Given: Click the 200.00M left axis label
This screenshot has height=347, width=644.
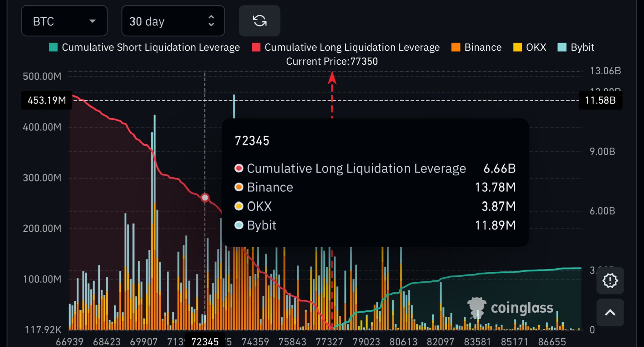Looking at the screenshot, I should pyautogui.click(x=42, y=228).
